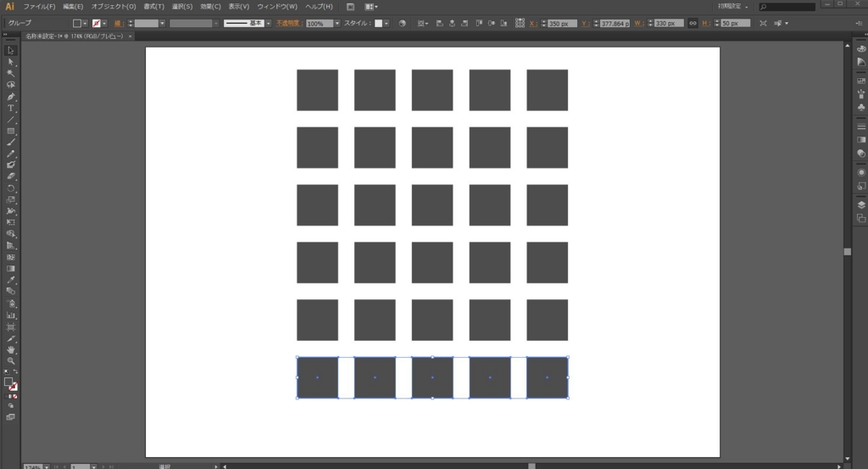Select the Selection tool arrow
This screenshot has height=469, width=868.
pos(10,50)
